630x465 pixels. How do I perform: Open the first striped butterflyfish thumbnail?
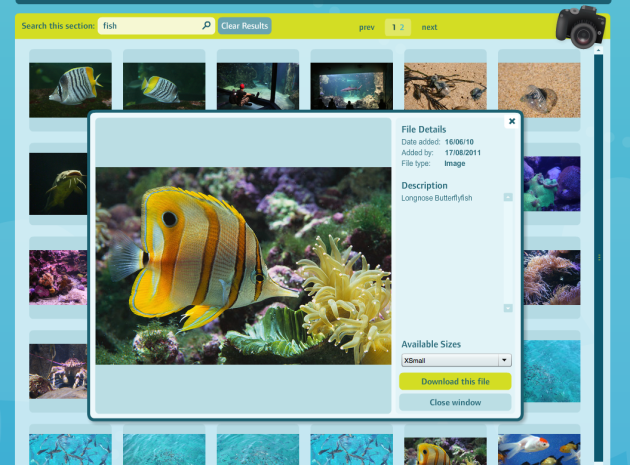click(x=70, y=90)
